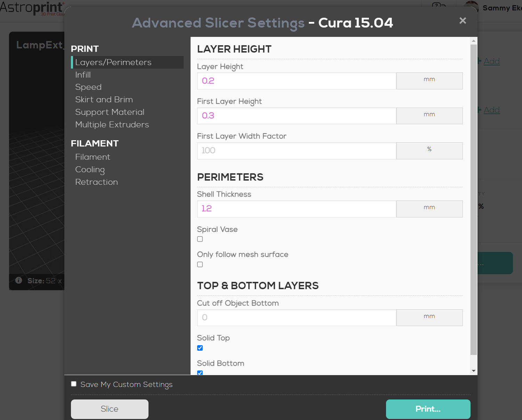Click the scrollbar up arrow in settings panel
This screenshot has height=420, width=522.
pos(474,41)
